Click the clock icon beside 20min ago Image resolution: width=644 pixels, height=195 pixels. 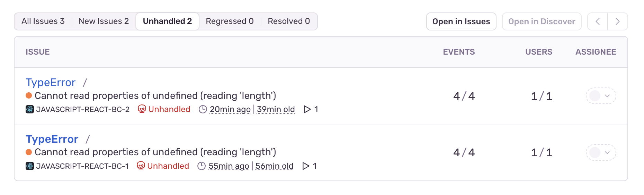click(203, 110)
